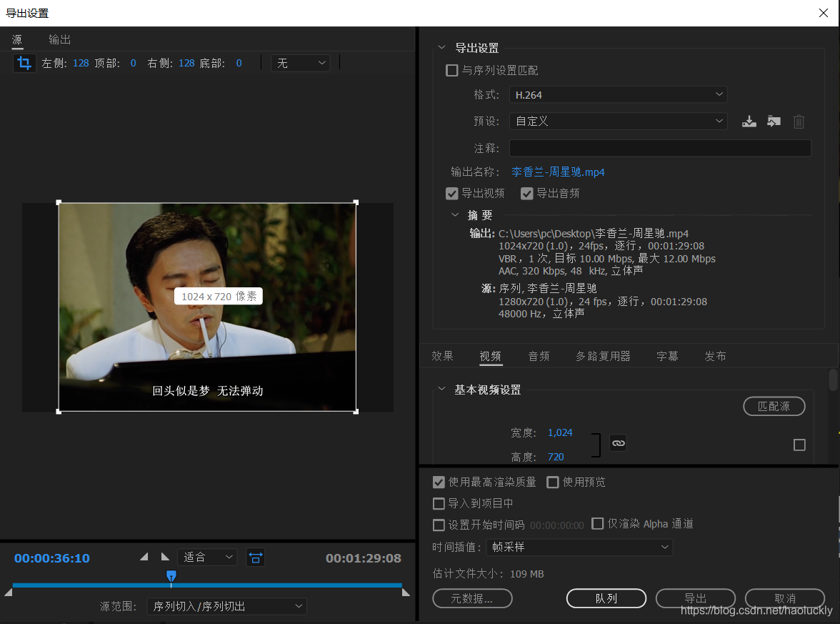Click the delete preset trash icon
The width and height of the screenshot is (840, 624).
click(799, 122)
